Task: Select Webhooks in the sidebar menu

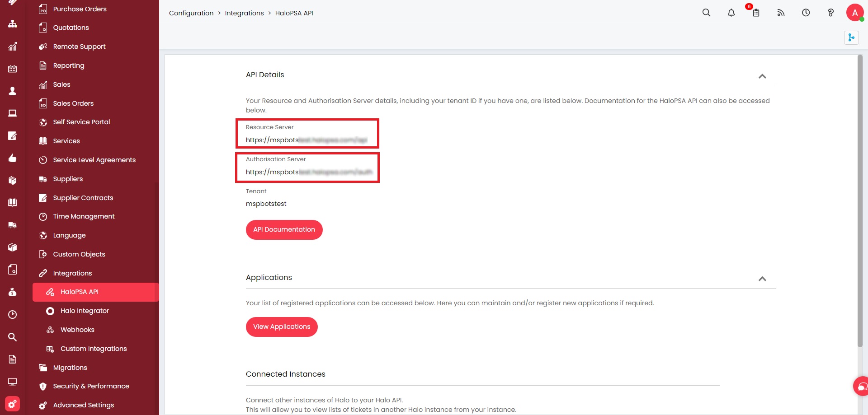Action: click(x=77, y=330)
